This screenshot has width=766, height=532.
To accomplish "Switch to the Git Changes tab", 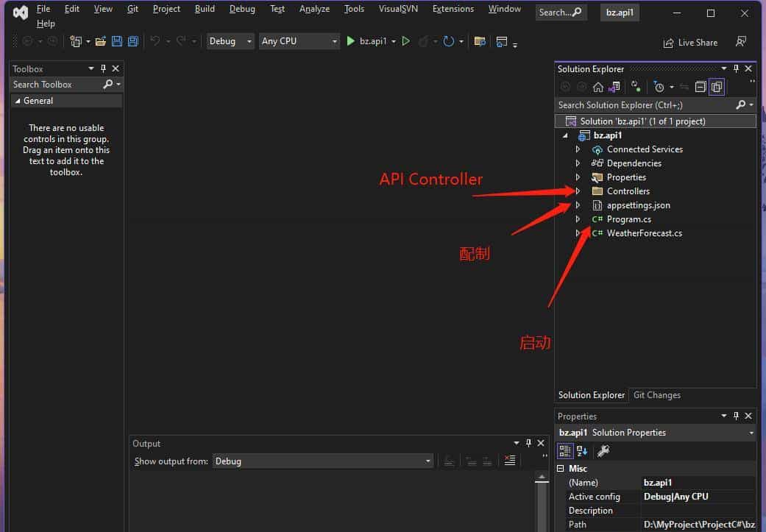I will click(656, 394).
